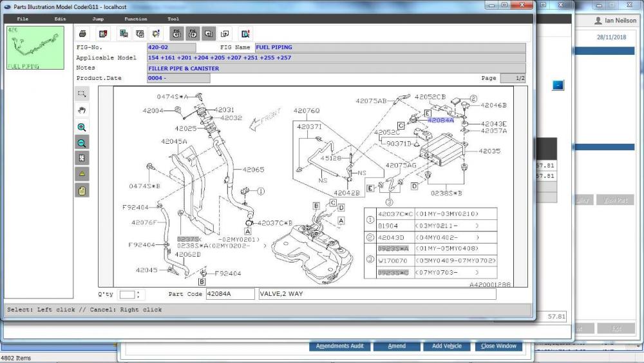Viewport: 644px width, 363px height.
Task: Click the Amend button
Action: [397, 346]
